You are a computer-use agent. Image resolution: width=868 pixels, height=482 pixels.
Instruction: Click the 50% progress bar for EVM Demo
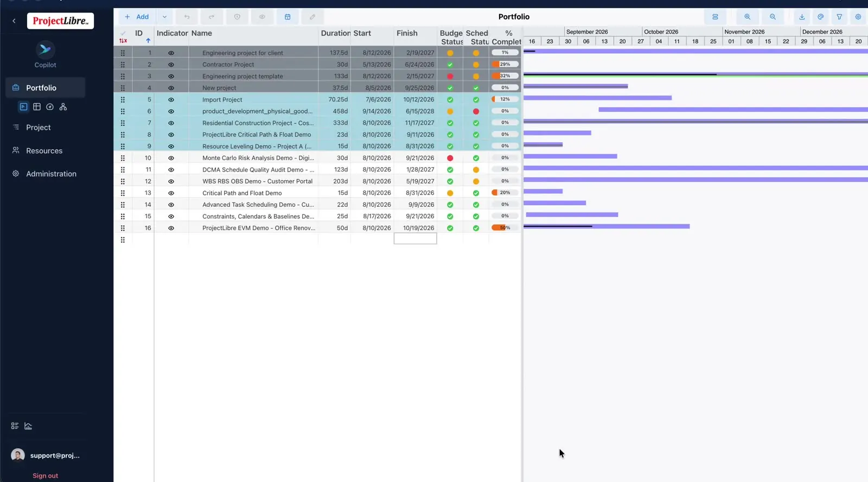[505, 227]
